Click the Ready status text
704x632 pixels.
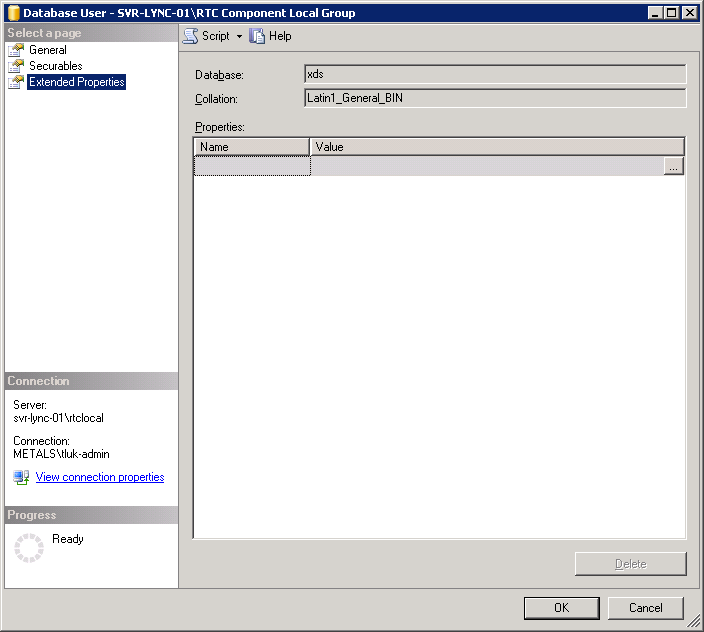pyautogui.click(x=68, y=539)
